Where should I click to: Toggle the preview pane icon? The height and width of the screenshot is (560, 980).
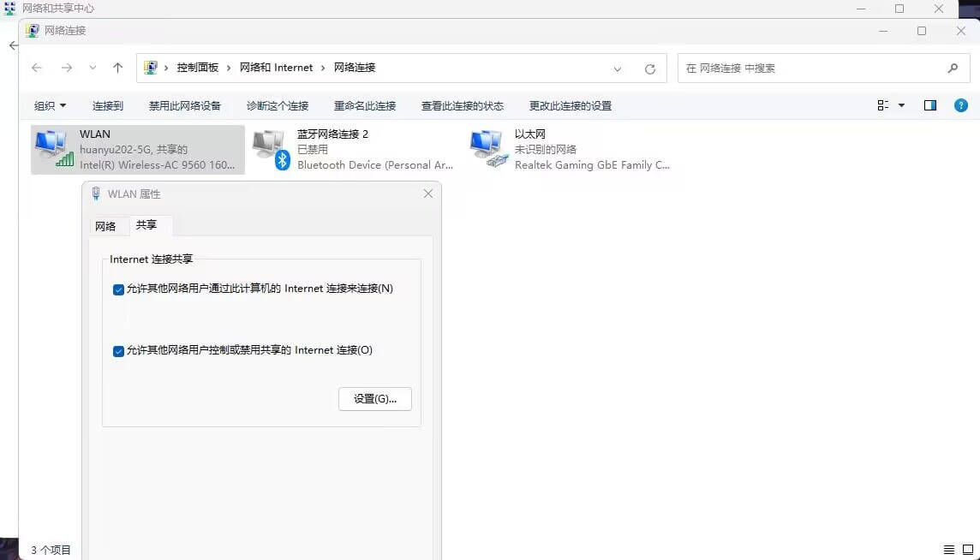click(930, 105)
